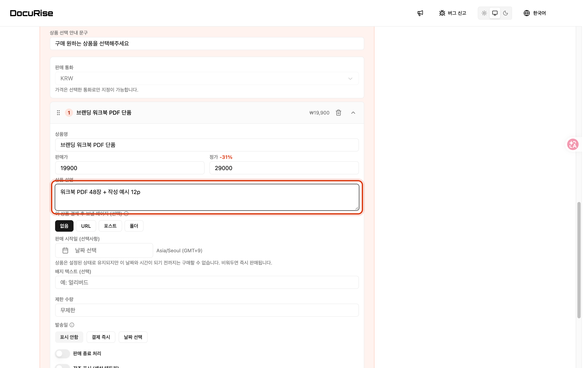The height and width of the screenshot is (368, 588).
Task: Toggle the 판매 종료 처리 switch
Action: point(62,353)
